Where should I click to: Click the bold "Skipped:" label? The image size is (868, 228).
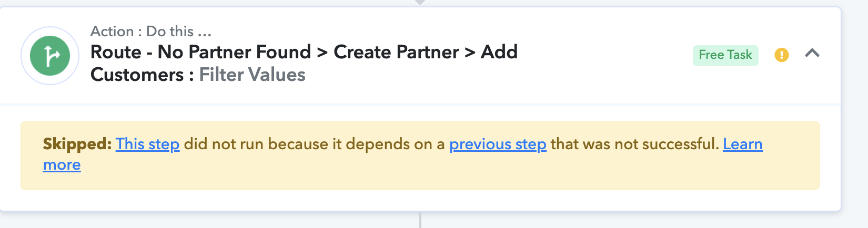coord(77,144)
